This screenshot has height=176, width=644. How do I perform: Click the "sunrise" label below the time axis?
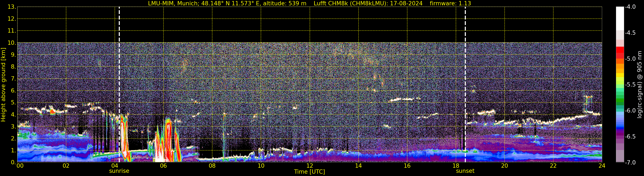click(x=119, y=171)
